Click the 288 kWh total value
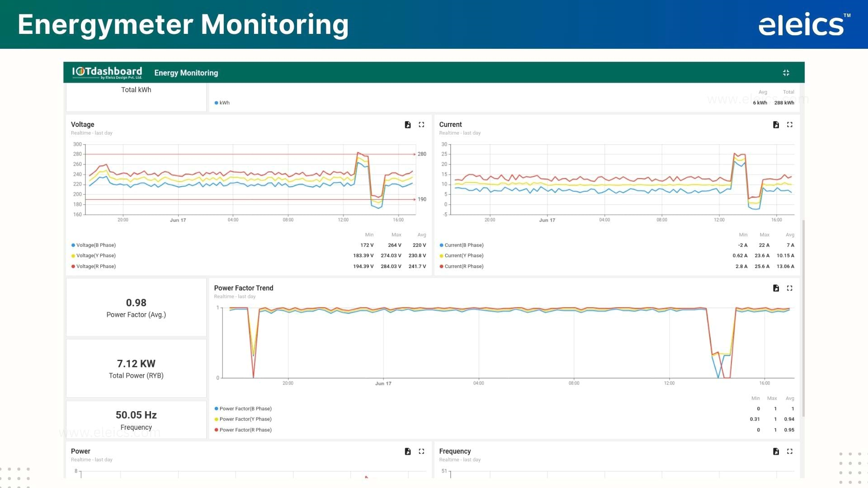 click(x=784, y=103)
